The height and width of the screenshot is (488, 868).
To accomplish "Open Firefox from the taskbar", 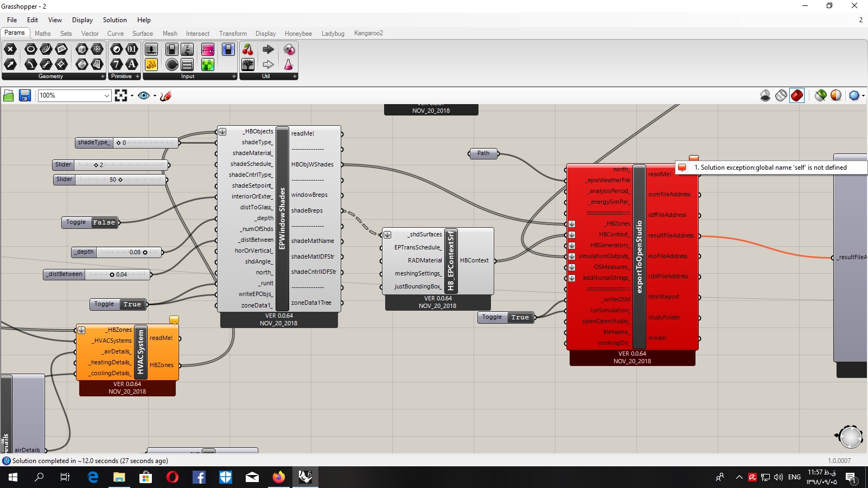I will [278, 477].
